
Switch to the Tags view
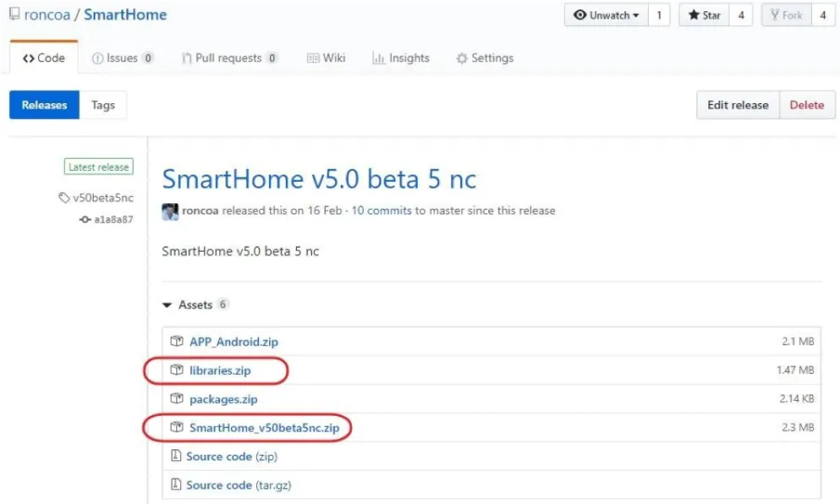point(103,105)
